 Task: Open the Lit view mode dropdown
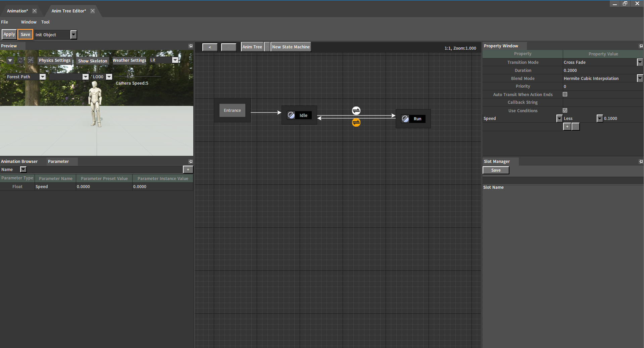coord(175,60)
